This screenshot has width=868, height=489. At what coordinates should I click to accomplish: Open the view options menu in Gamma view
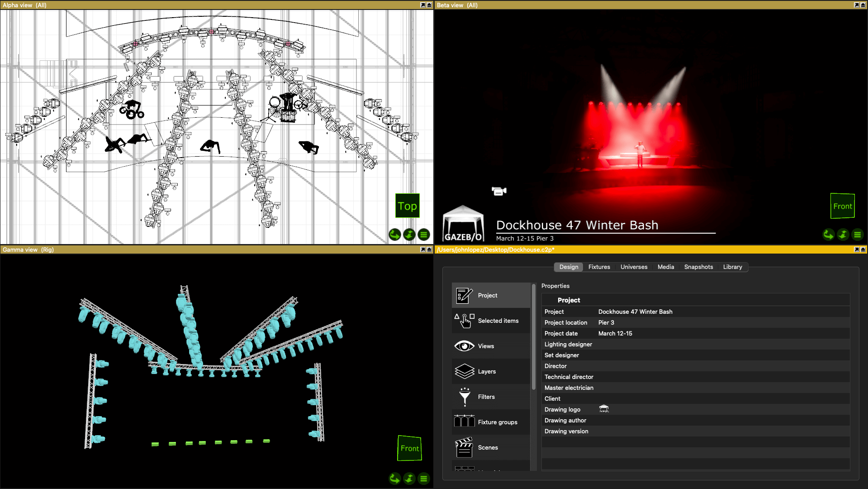tap(424, 479)
